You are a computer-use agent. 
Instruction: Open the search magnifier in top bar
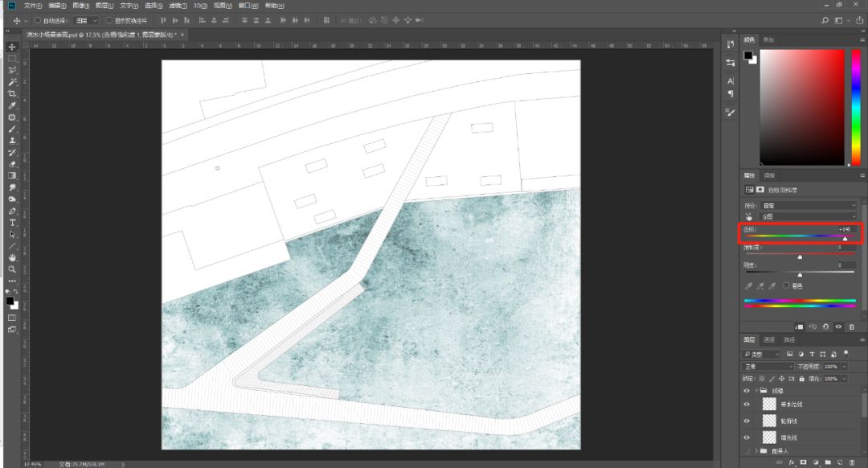(825, 20)
